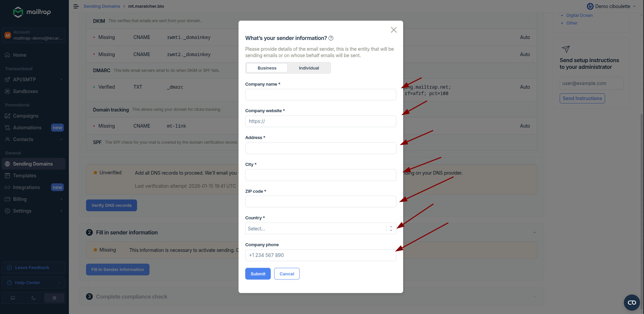Screen dimensions: 644x314
Task: Click the paper plane send instructions icon
Action: coord(566,49)
